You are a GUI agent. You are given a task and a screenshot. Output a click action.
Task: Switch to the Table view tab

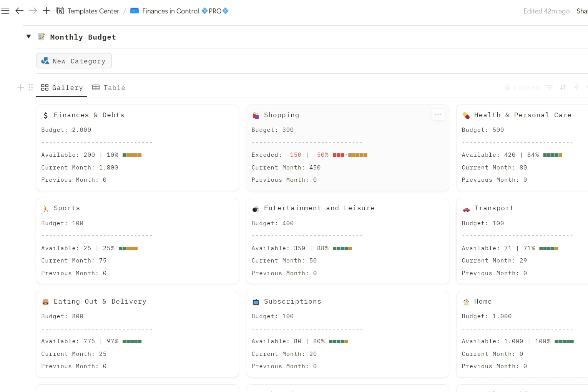[x=109, y=88]
